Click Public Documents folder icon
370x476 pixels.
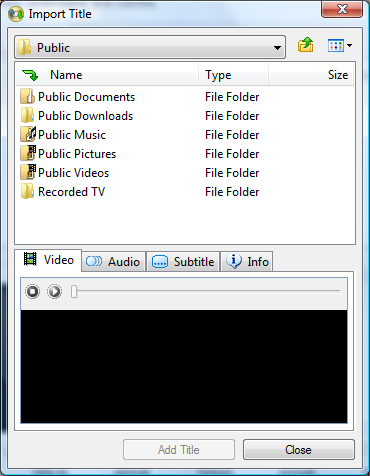pyautogui.click(x=27, y=97)
